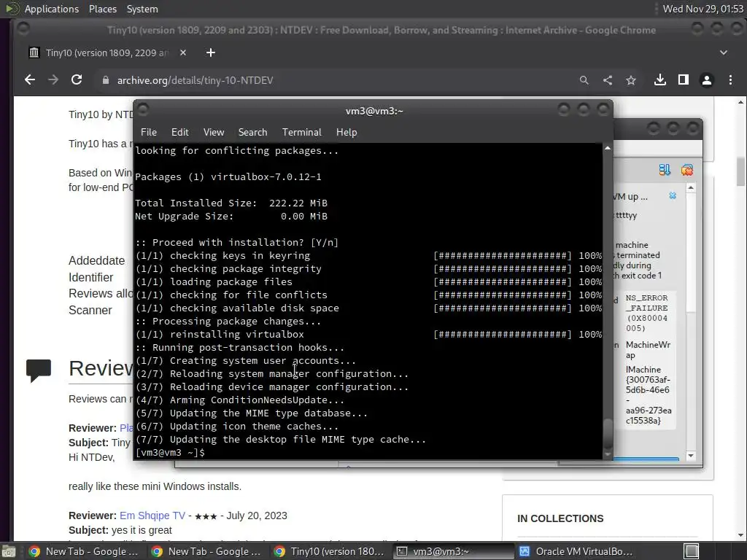The width and height of the screenshot is (747, 560).
Task: Click the Reviews speech bubble icon
Action: tap(39, 370)
